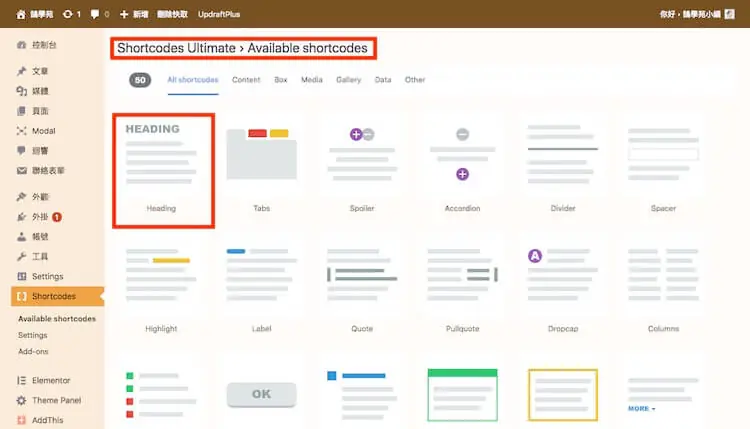Open the Appearance paintbrush menu item
Screen dimensions: 750x429
click(x=33, y=197)
